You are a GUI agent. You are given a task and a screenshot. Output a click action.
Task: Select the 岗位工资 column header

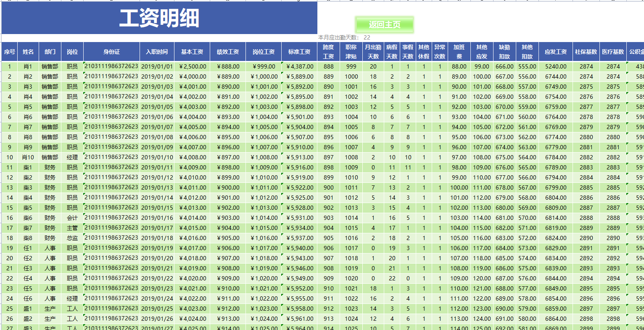(264, 52)
